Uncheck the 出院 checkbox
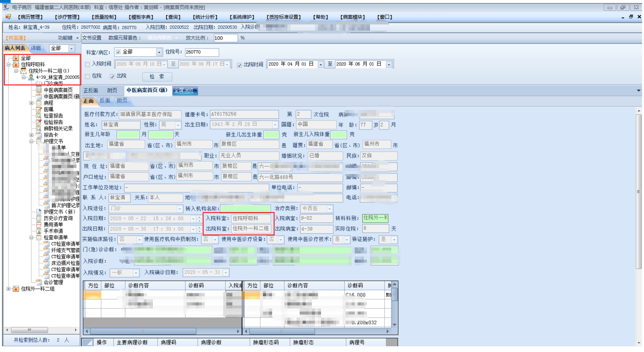 (x=112, y=76)
